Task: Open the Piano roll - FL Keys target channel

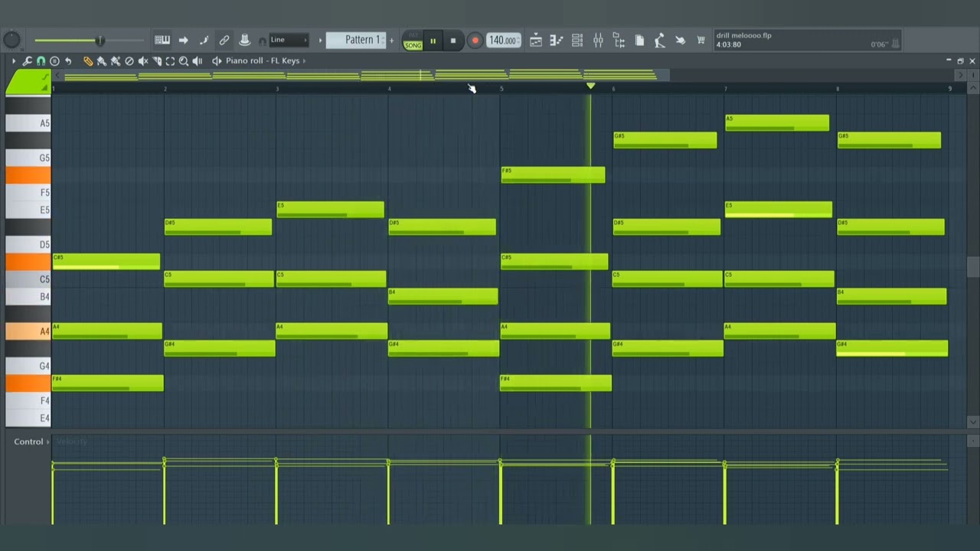Action: [x=263, y=60]
